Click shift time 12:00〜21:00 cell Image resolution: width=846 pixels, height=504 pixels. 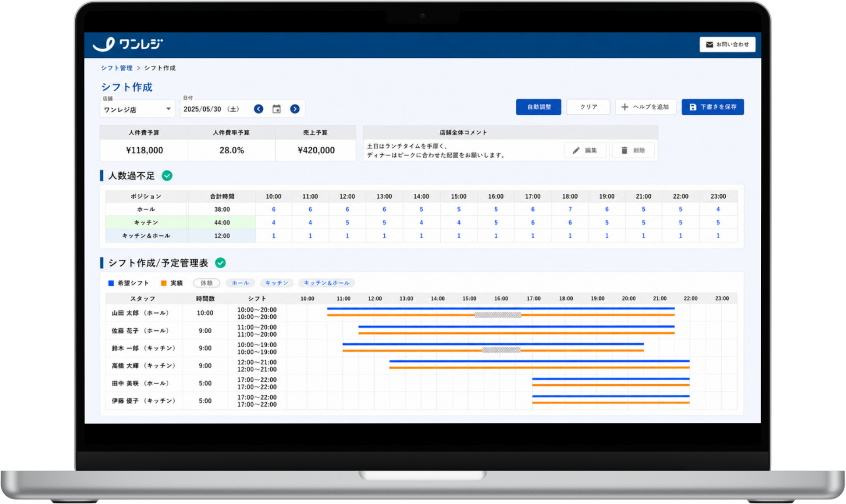[x=257, y=366]
